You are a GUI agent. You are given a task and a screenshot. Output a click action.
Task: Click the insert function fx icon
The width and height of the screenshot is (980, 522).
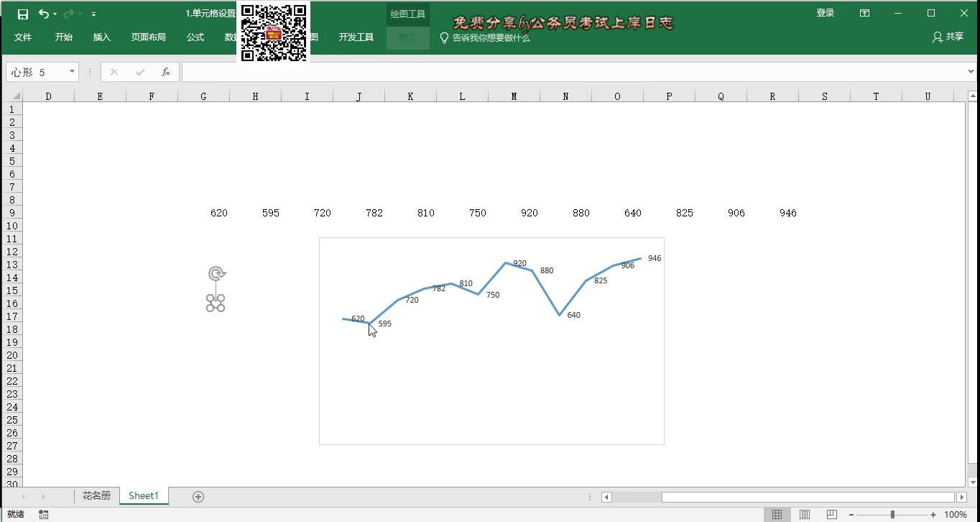tap(165, 72)
